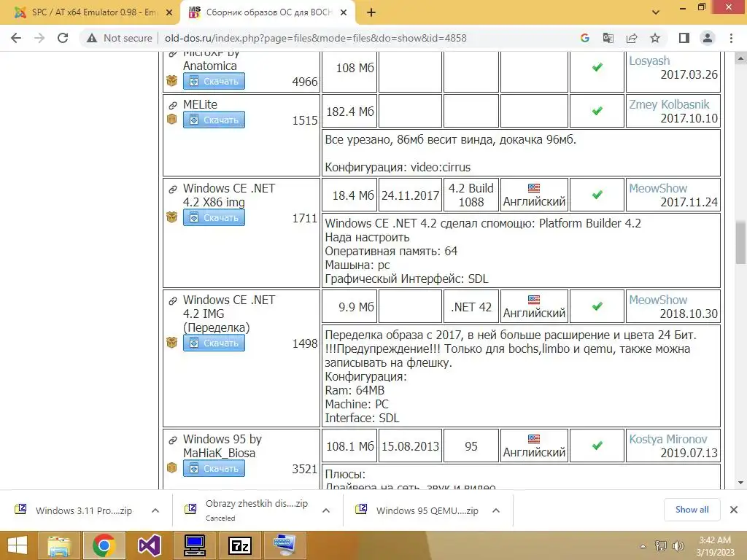
Task: Select the 18.4 Мб size cell
Action: pyautogui.click(x=349, y=195)
